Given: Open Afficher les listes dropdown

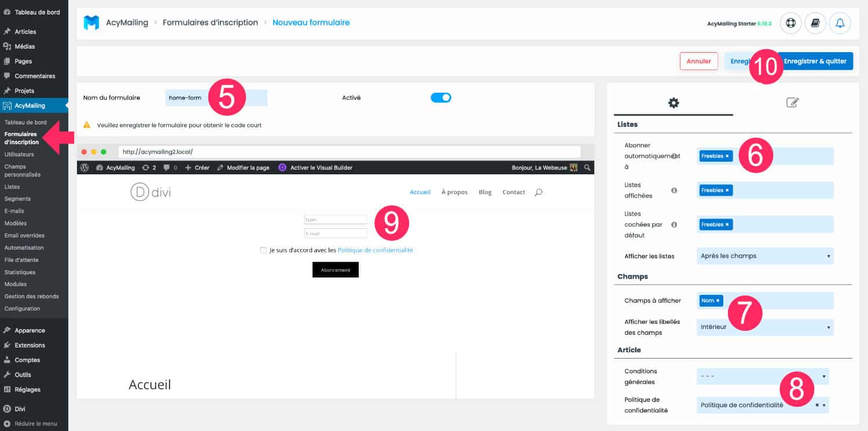Looking at the screenshot, I should coord(765,255).
